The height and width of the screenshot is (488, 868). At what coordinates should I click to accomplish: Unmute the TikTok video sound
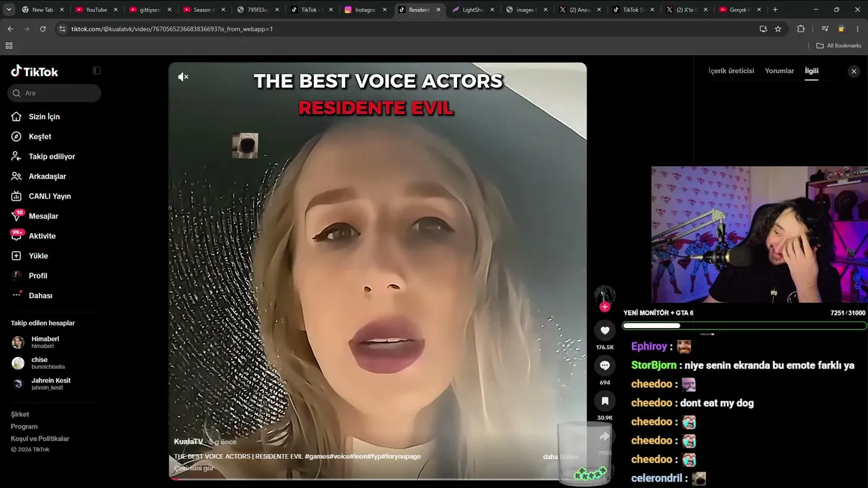(183, 77)
